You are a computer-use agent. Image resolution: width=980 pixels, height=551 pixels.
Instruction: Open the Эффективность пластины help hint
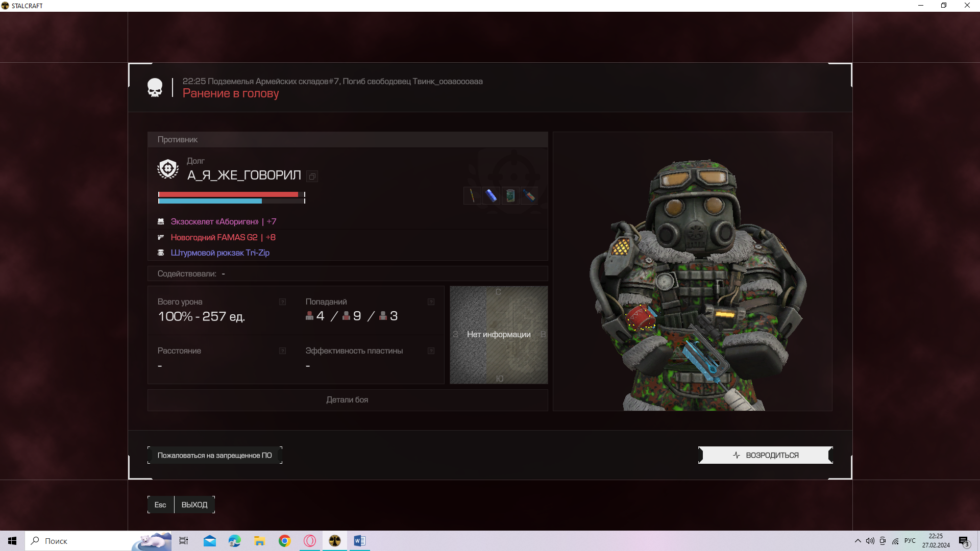(431, 351)
